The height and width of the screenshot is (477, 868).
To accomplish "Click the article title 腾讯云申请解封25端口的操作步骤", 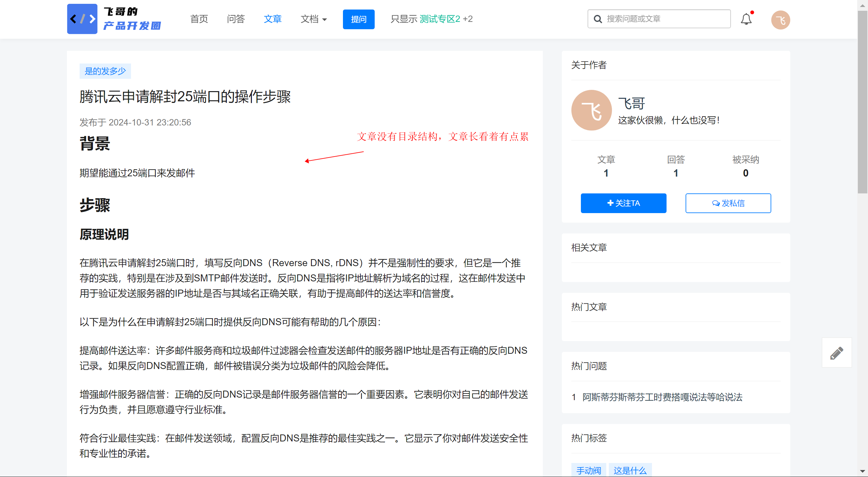I will point(185,97).
